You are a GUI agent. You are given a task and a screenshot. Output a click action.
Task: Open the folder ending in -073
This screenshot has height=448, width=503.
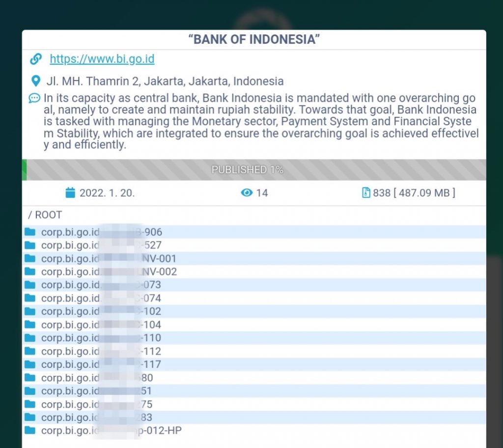101,285
